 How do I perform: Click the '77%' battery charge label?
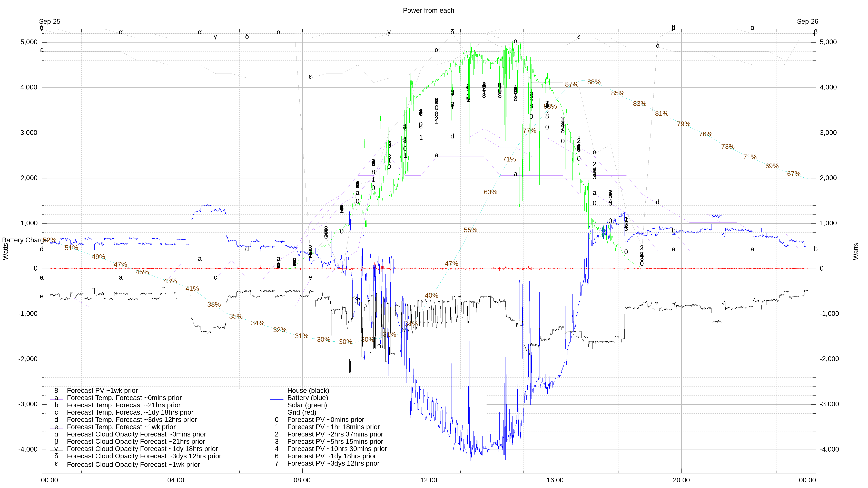529,131
